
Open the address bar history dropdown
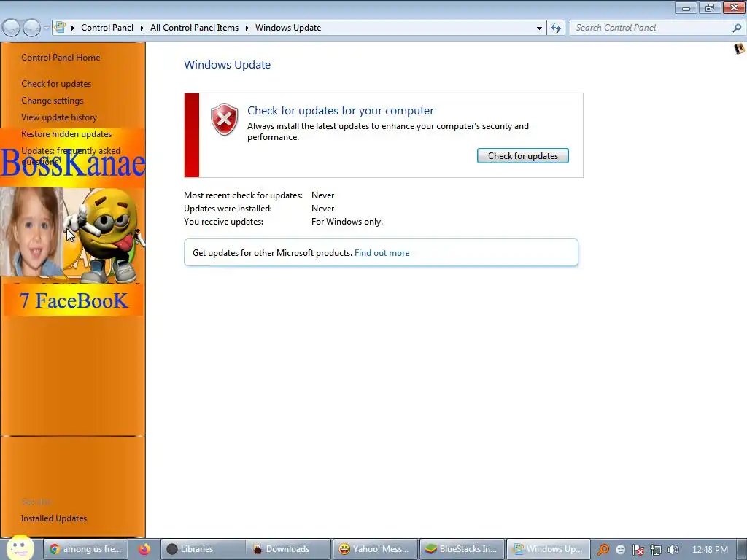click(x=539, y=28)
